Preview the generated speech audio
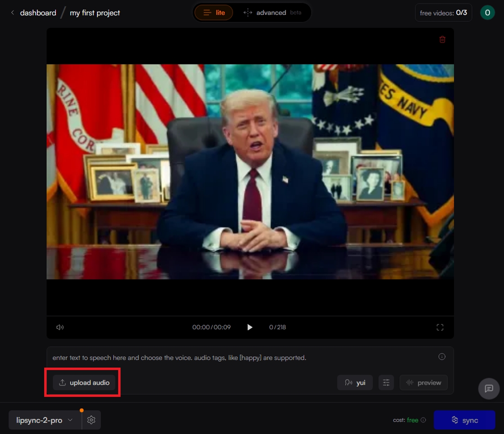 [424, 383]
